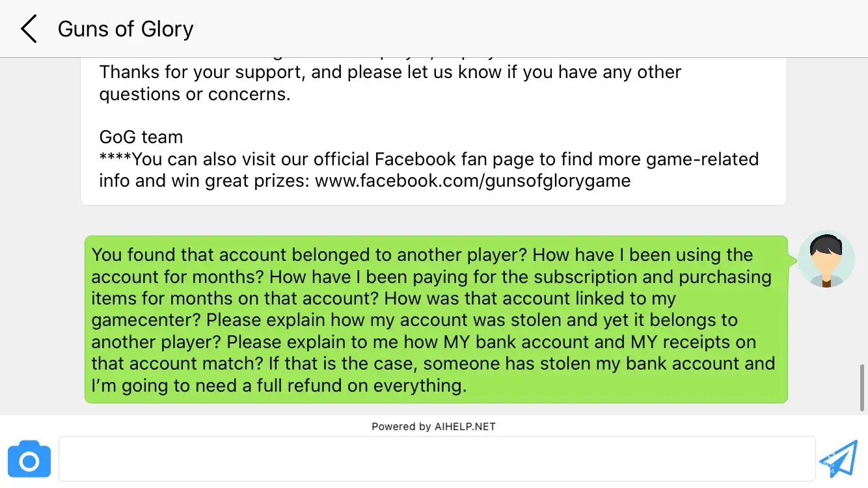Tap the Guns of Glory header title
Viewport: 868px width, 488px height.
(x=126, y=29)
